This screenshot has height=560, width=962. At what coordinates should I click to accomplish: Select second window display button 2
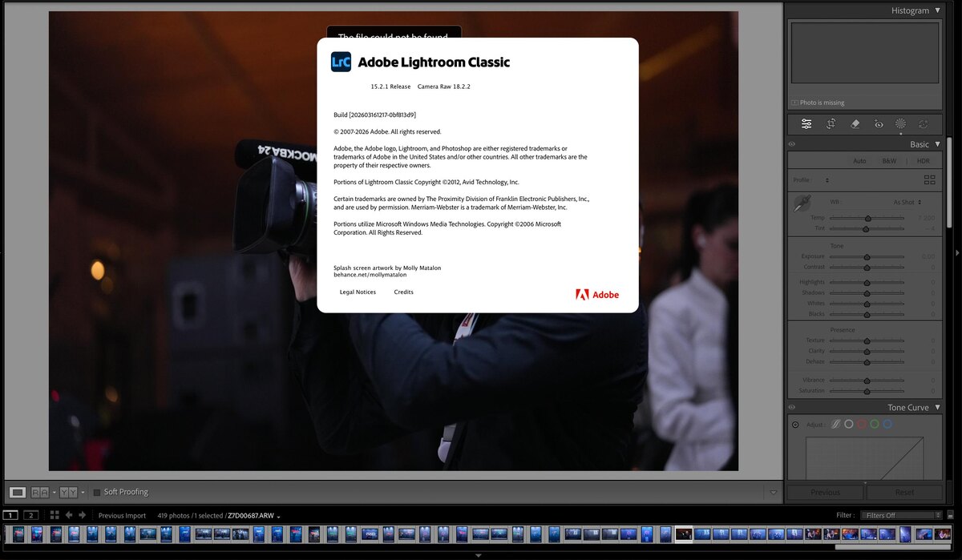31,515
